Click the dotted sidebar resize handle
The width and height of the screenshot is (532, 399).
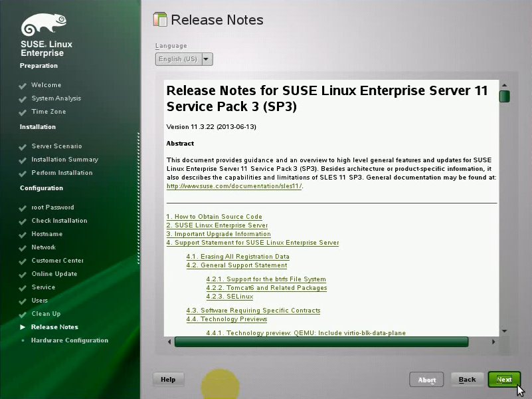(x=138, y=198)
